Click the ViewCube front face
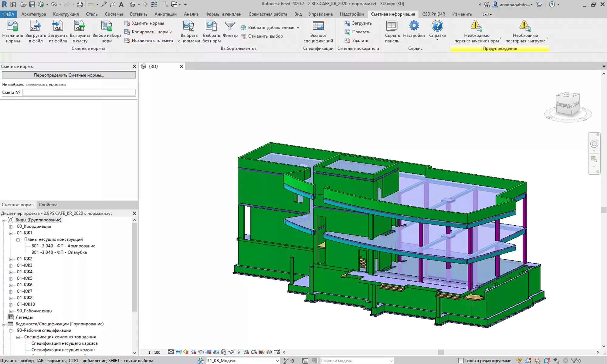 pyautogui.click(x=564, y=105)
